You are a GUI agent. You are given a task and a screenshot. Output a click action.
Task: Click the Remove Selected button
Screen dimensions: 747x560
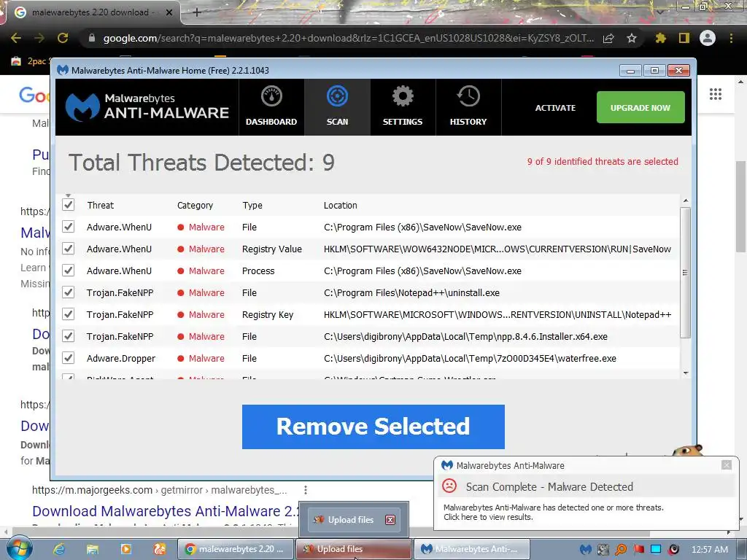tap(373, 427)
